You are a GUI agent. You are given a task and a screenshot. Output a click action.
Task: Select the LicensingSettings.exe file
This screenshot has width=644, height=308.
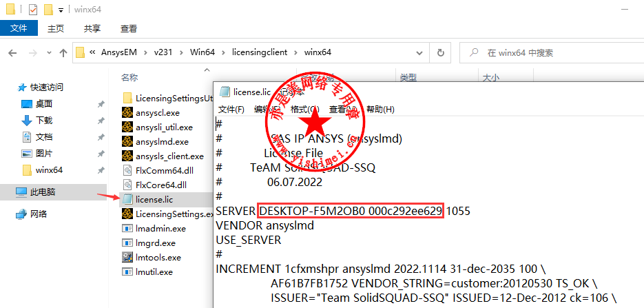[x=167, y=214]
